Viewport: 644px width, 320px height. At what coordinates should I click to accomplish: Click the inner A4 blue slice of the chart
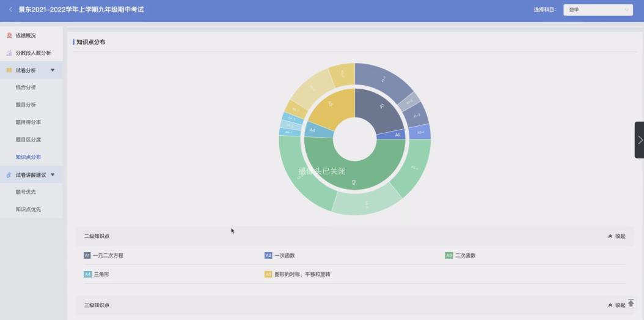[x=319, y=130]
